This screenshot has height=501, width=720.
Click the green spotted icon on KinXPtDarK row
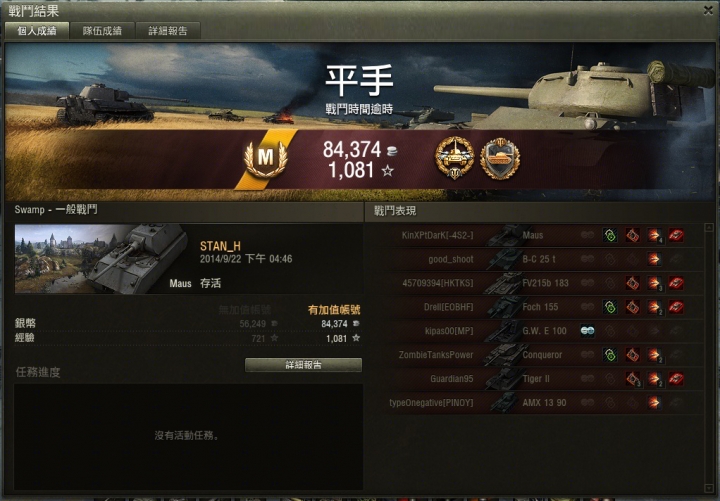tap(610, 236)
